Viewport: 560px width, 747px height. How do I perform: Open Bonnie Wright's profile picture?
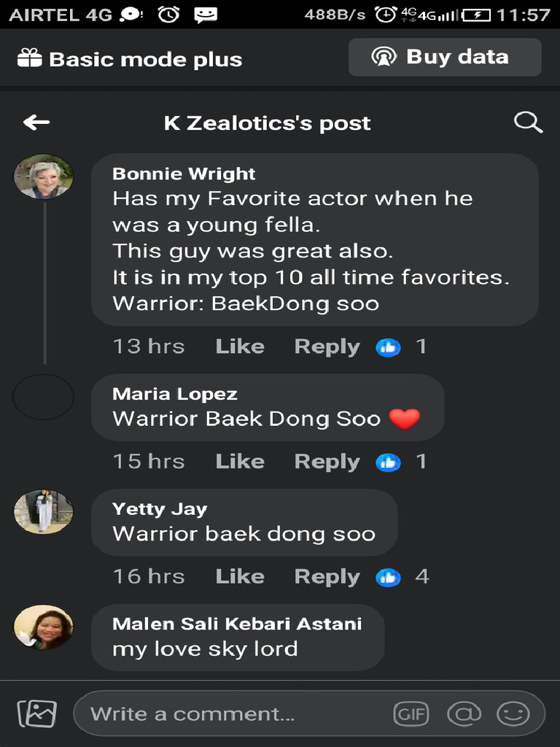pyautogui.click(x=44, y=177)
